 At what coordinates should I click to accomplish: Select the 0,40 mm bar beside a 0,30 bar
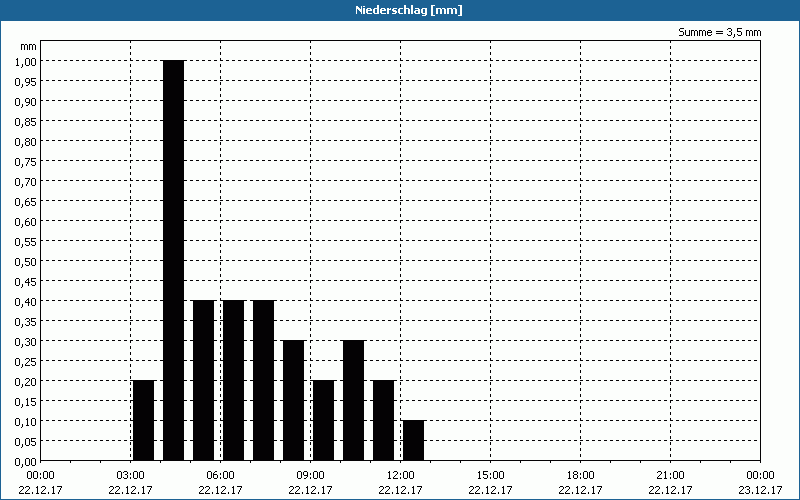pyautogui.click(x=264, y=381)
